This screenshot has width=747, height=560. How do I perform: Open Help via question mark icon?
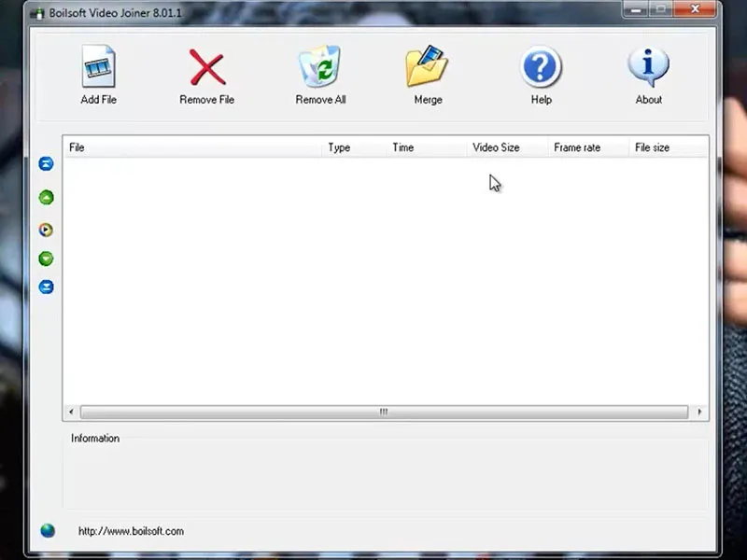541,66
